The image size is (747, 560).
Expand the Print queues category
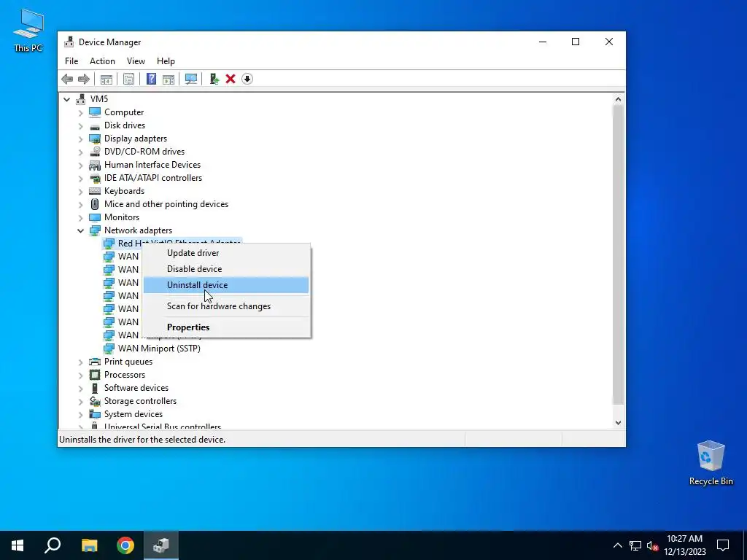(x=80, y=362)
